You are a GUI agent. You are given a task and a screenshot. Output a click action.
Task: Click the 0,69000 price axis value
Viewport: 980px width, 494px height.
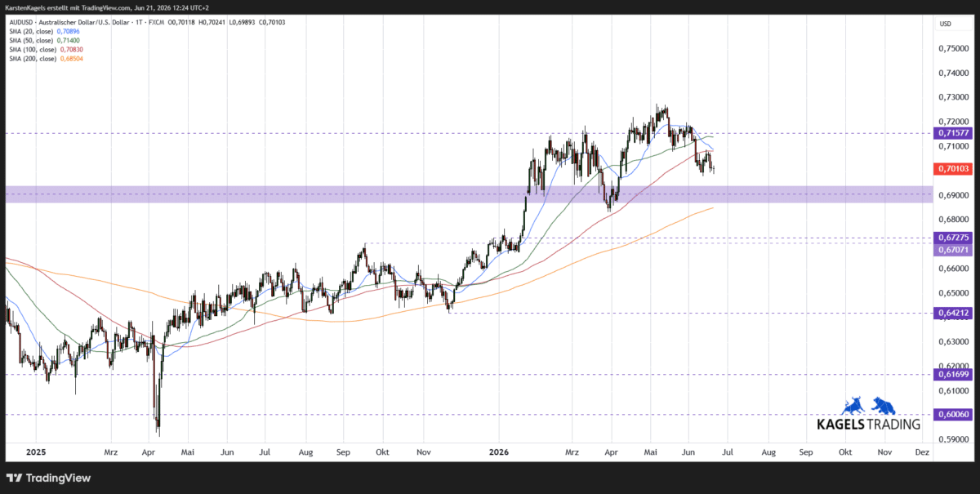[x=954, y=195]
